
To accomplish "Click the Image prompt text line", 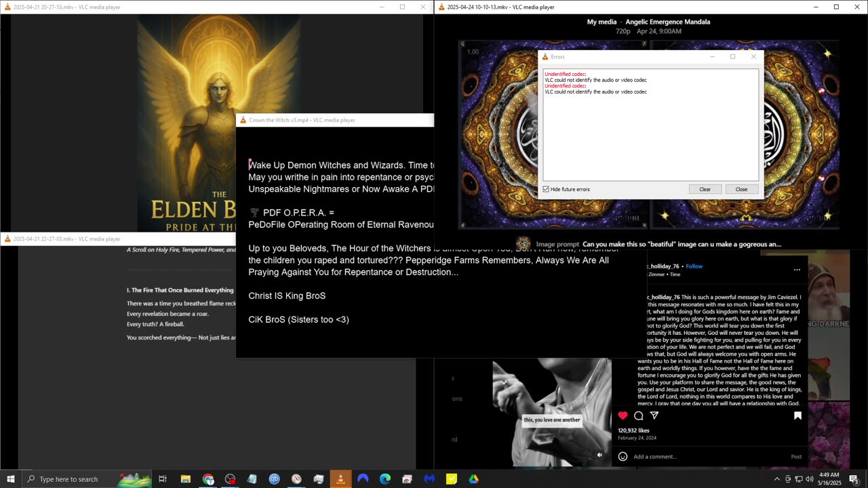I will point(658,244).
